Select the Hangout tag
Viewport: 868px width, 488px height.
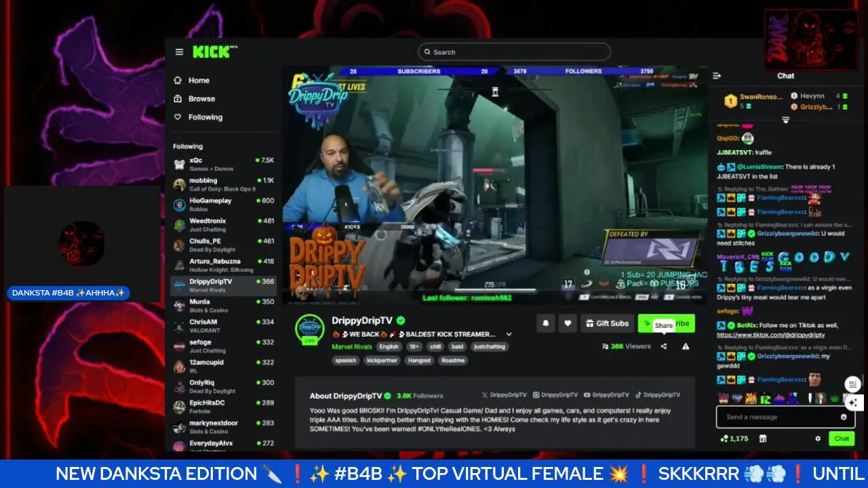pos(419,361)
